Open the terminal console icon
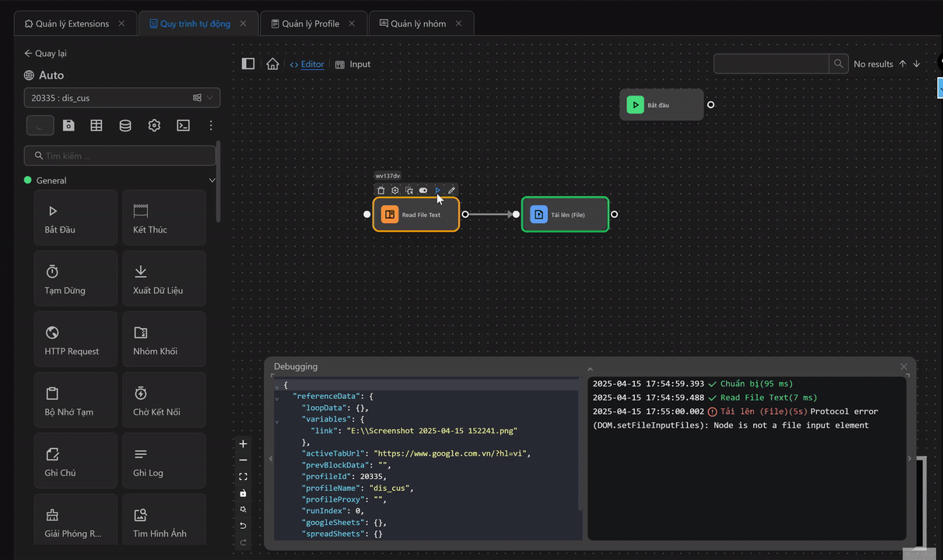Viewport: 943px width, 560px height. [x=183, y=125]
